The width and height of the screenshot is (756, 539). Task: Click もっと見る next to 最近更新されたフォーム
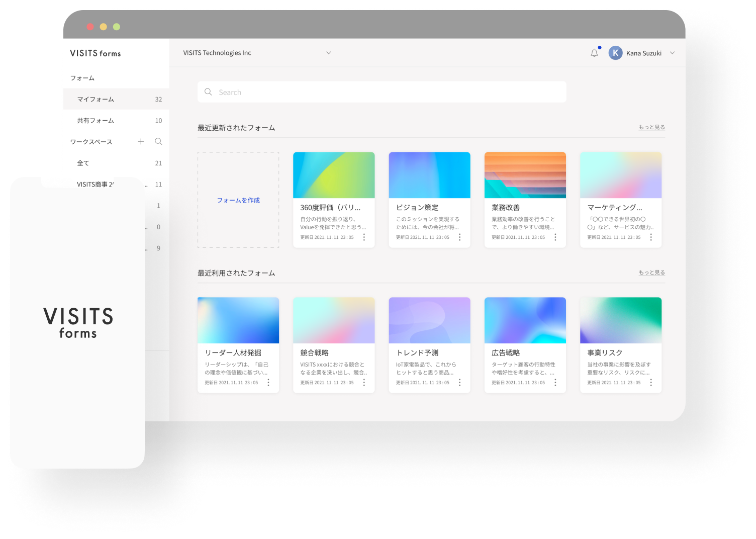click(x=651, y=127)
